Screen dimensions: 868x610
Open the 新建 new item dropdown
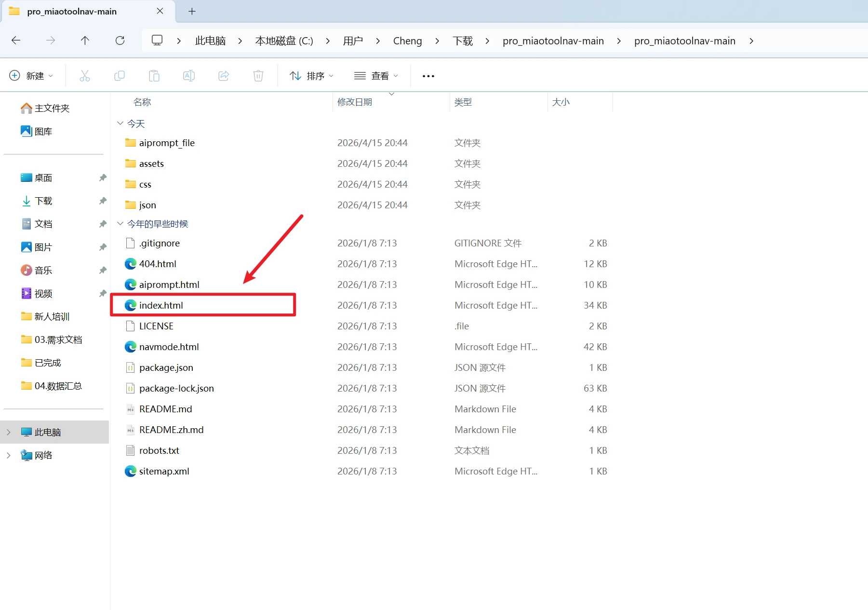(31, 76)
